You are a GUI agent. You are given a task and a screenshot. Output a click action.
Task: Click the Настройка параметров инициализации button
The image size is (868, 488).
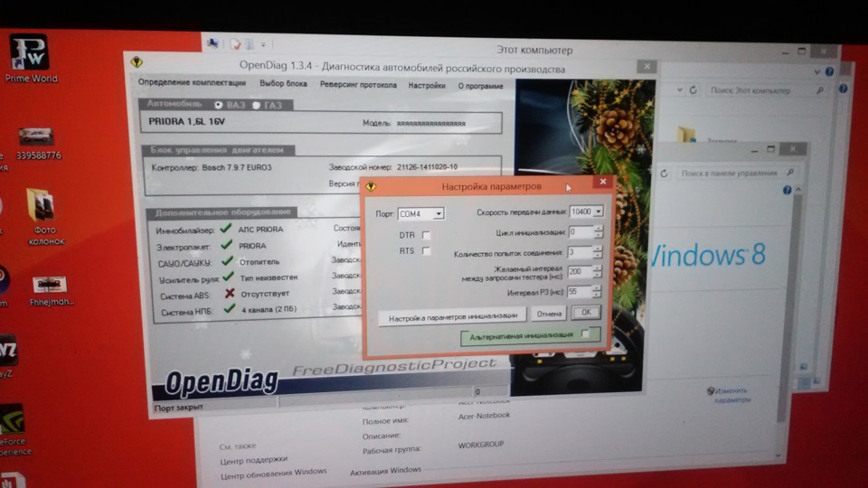[452, 317]
